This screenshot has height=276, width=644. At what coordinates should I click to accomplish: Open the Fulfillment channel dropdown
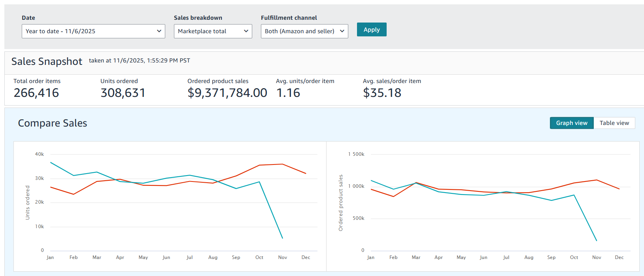[x=304, y=31]
